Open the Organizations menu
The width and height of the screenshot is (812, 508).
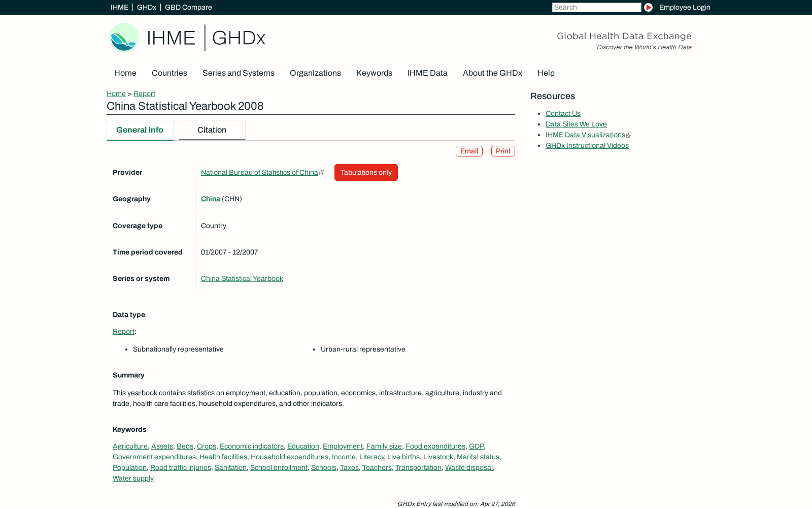point(315,73)
